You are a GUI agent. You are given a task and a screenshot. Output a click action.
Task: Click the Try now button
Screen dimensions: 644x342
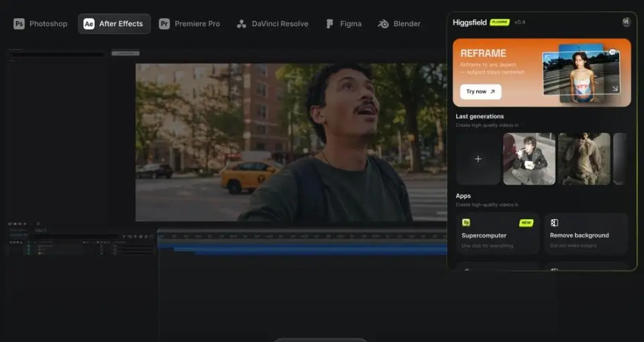(x=480, y=92)
